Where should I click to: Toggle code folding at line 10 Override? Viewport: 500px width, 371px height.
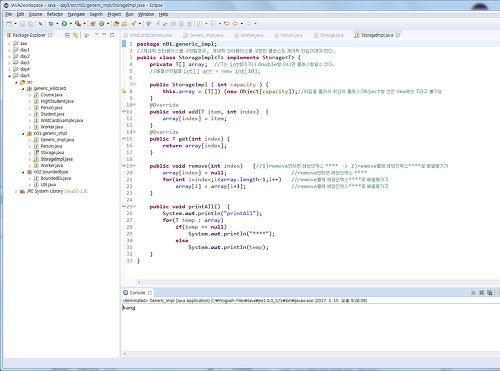click(134, 105)
